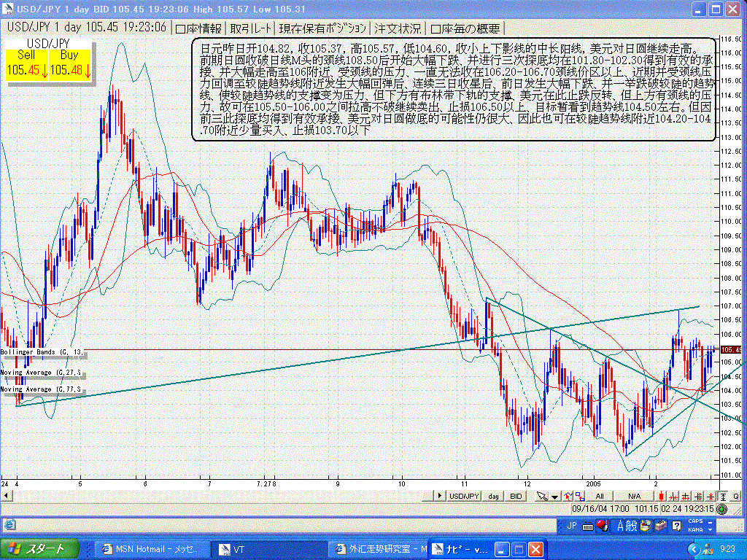This screenshot has height=560, width=747.
Task: Select the trend line drawing tool
Action: pos(568,496)
